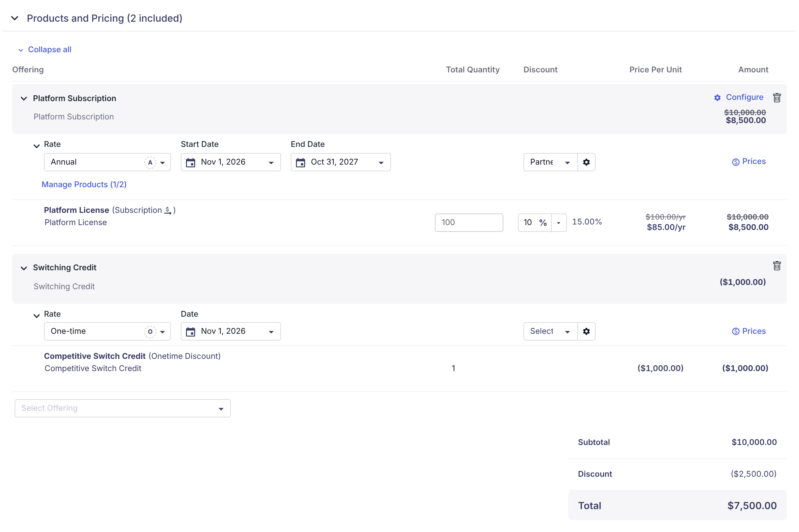Collapse the Products and Pricing section
The width and height of the screenshot is (799, 532).
click(x=15, y=18)
